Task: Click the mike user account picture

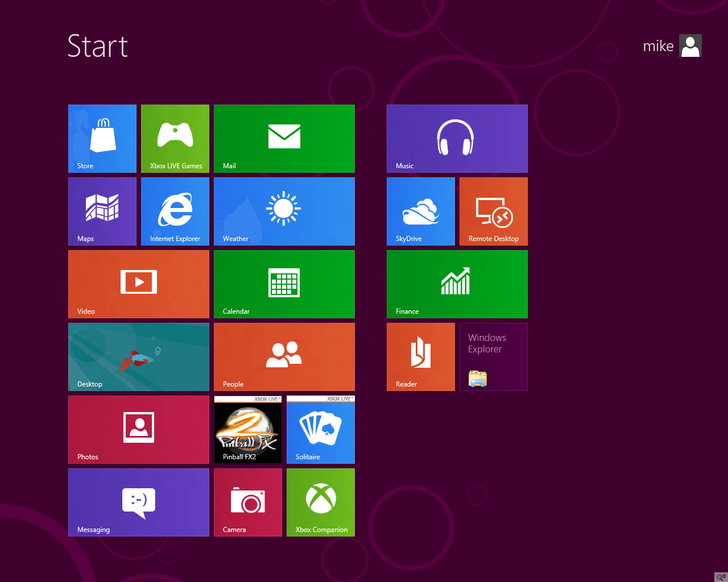Action: (x=690, y=45)
